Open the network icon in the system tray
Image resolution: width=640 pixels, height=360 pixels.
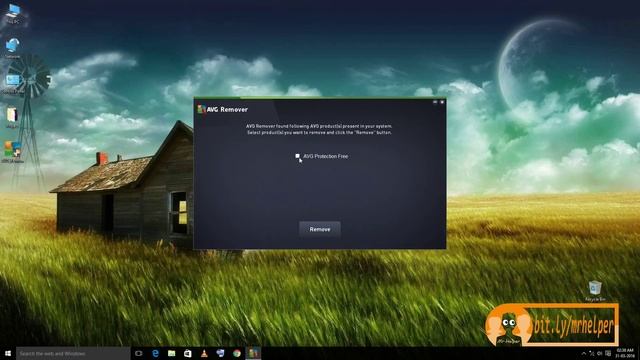592,353
